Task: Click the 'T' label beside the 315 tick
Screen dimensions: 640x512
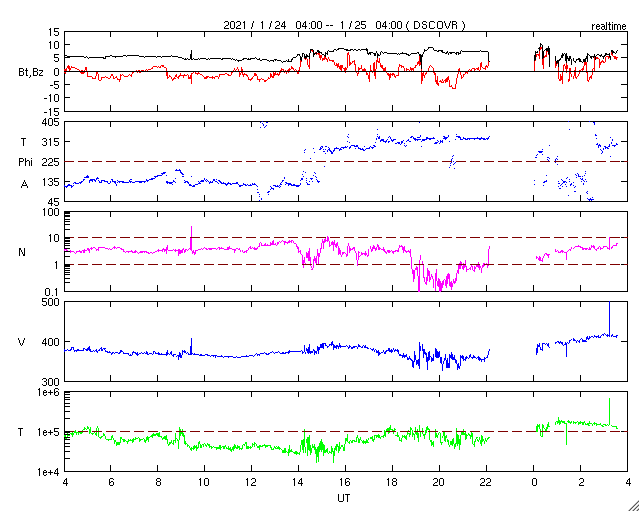Action: [x=23, y=142]
